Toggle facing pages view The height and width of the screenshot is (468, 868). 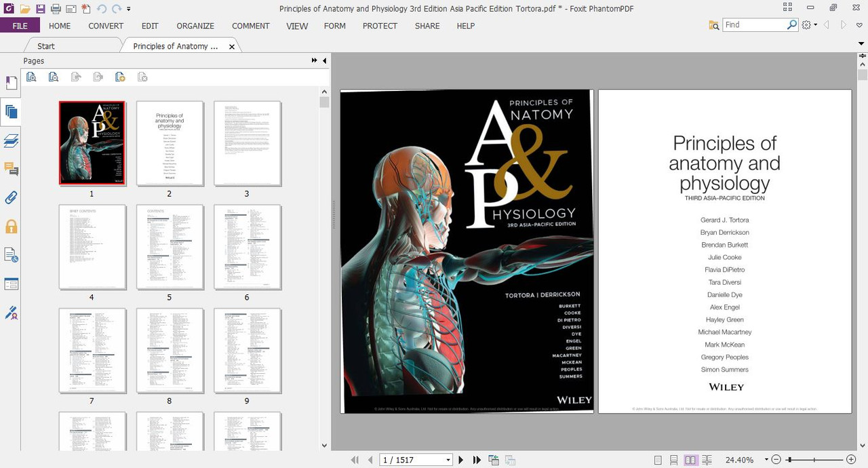[690, 460]
